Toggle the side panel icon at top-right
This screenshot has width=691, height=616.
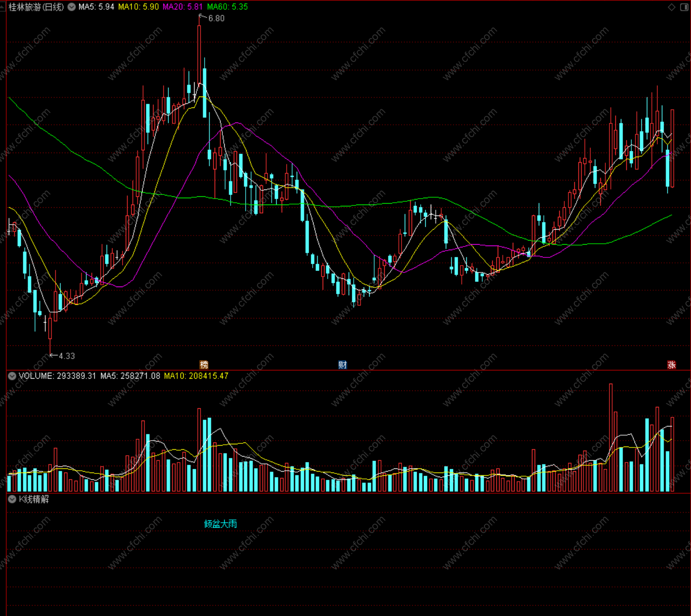[684, 7]
